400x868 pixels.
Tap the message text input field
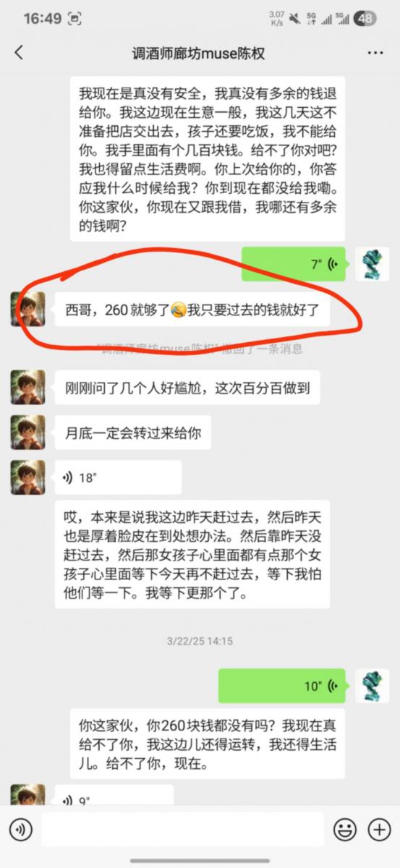pos(182,829)
